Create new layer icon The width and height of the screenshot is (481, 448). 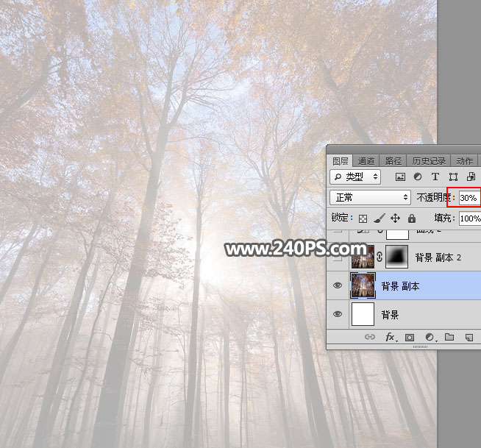[x=469, y=338]
